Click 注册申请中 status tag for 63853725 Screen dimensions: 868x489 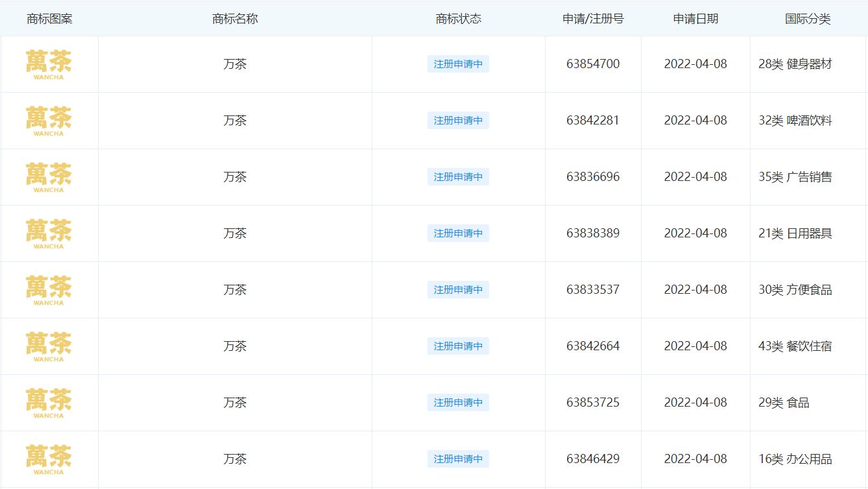click(x=458, y=403)
